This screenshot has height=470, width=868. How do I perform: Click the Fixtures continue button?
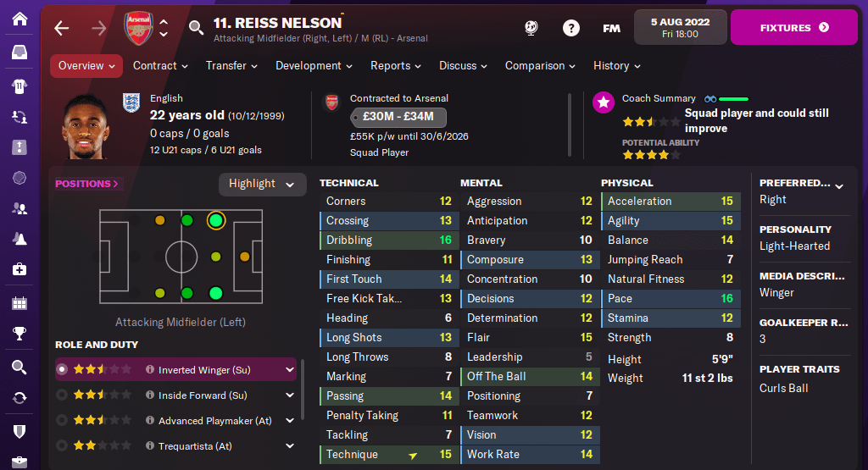point(794,28)
